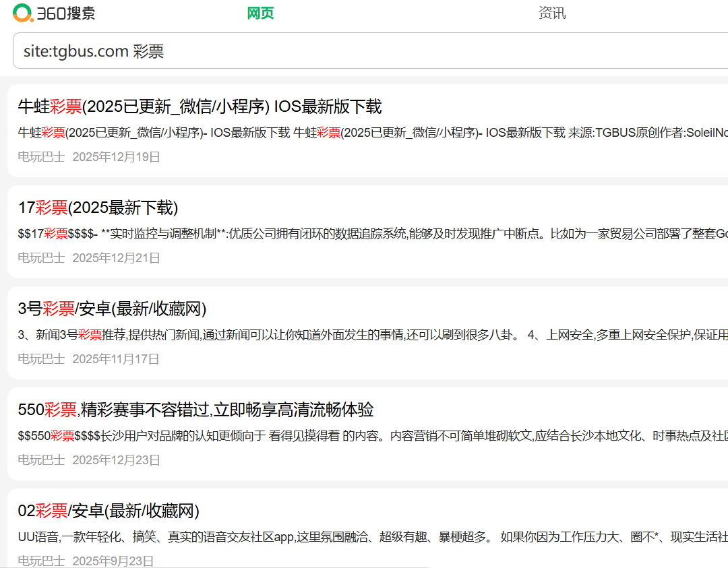Click the snippet starting $$550彩票$$$$长沙用户

373,436
